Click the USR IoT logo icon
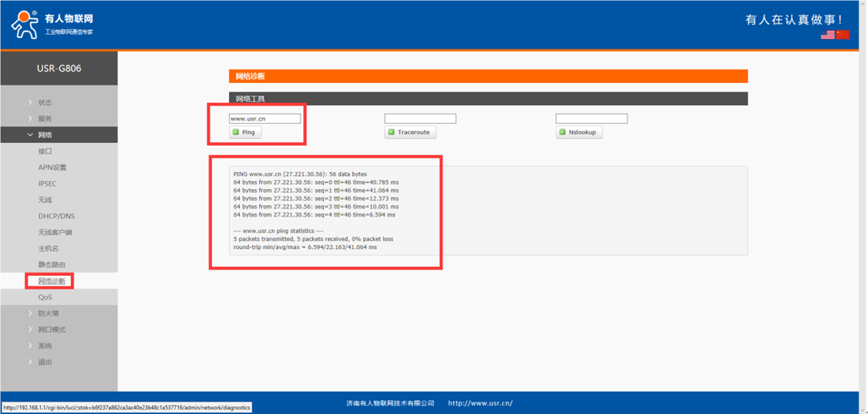The height and width of the screenshot is (414, 868). (25, 25)
